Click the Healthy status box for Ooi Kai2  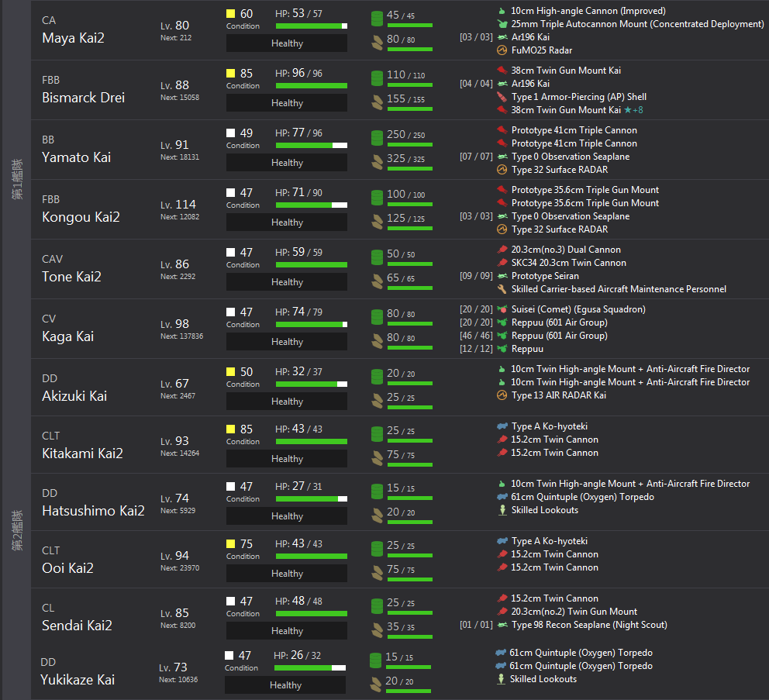[286, 574]
